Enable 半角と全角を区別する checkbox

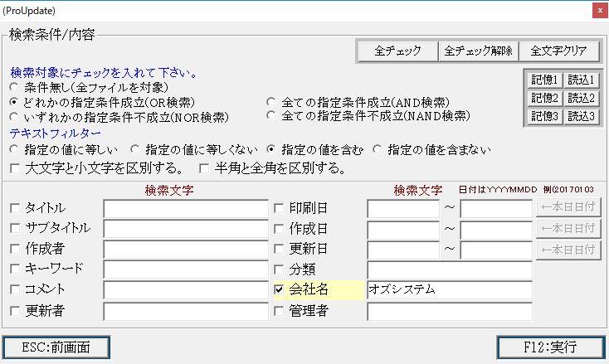204,168
